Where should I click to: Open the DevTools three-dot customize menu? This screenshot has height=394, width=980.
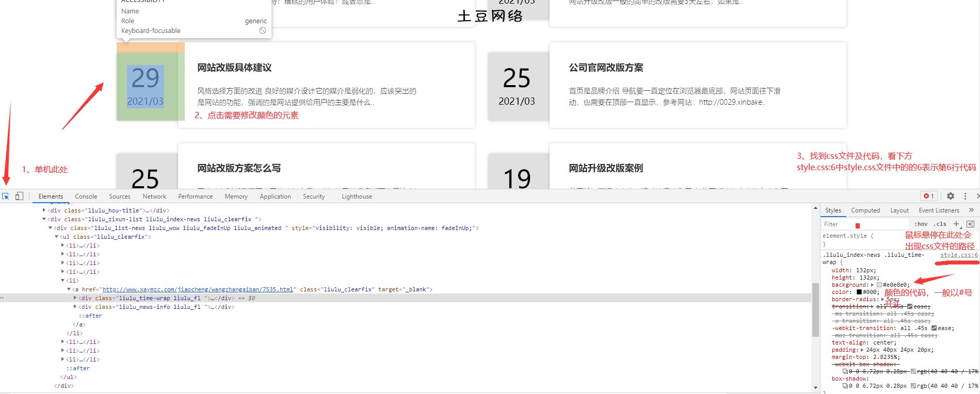[x=965, y=196]
